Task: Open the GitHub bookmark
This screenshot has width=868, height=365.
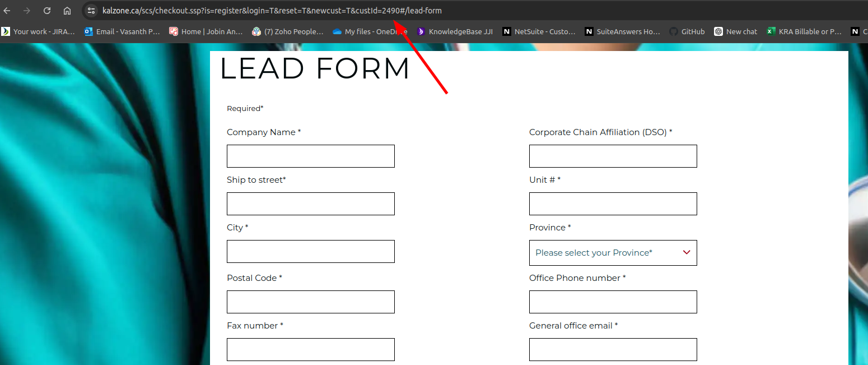Action: pyautogui.click(x=687, y=32)
